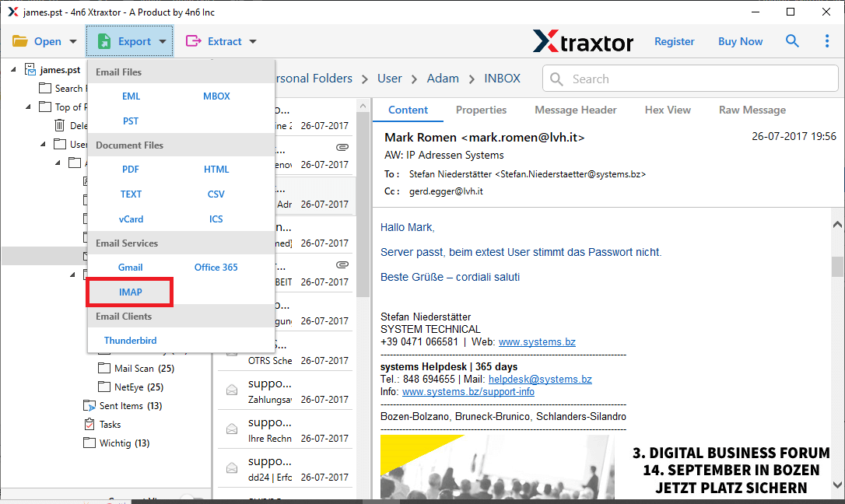
Task: Click the Buy Now link
Action: click(x=740, y=40)
